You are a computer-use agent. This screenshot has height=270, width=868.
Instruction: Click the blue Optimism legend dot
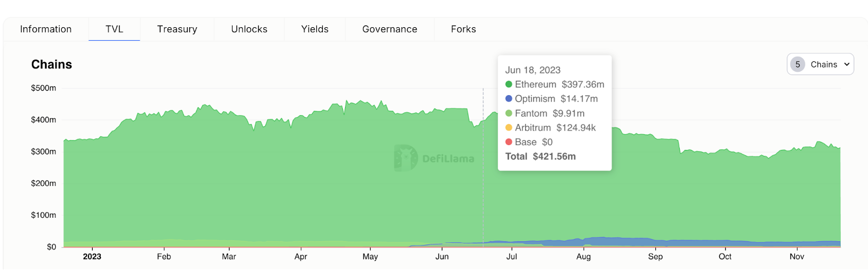tap(509, 99)
